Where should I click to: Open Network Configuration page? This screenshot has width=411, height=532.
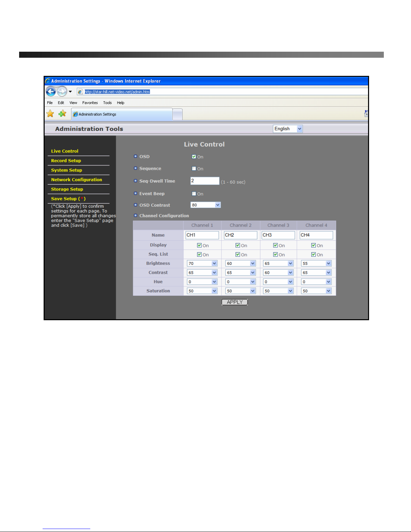point(76,180)
